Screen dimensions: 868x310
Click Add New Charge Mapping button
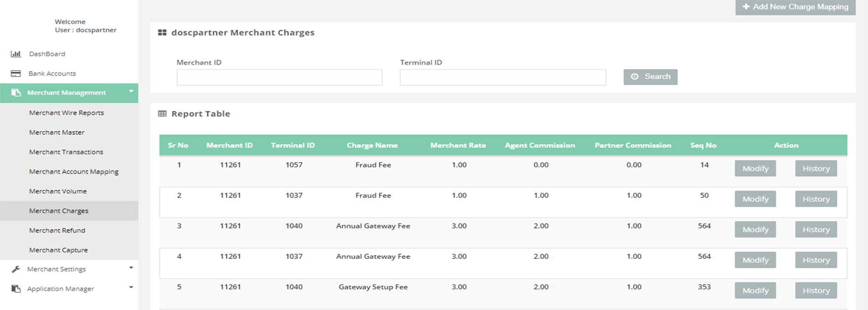pos(795,7)
